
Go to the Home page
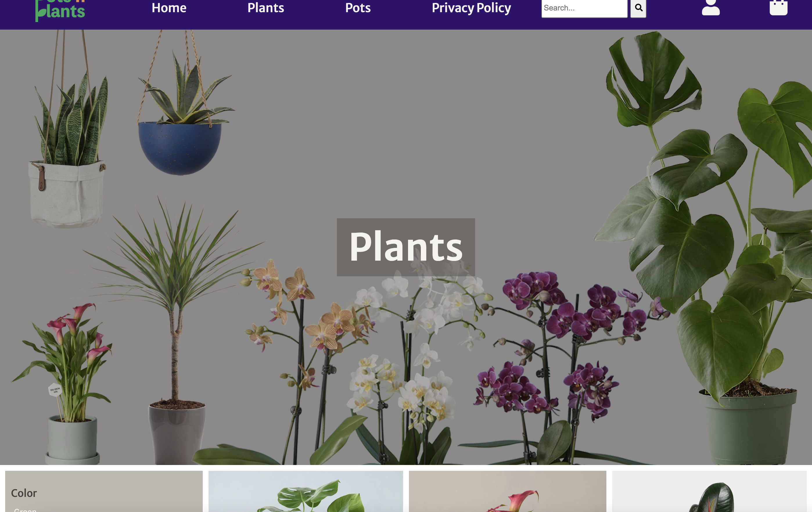pyautogui.click(x=169, y=8)
